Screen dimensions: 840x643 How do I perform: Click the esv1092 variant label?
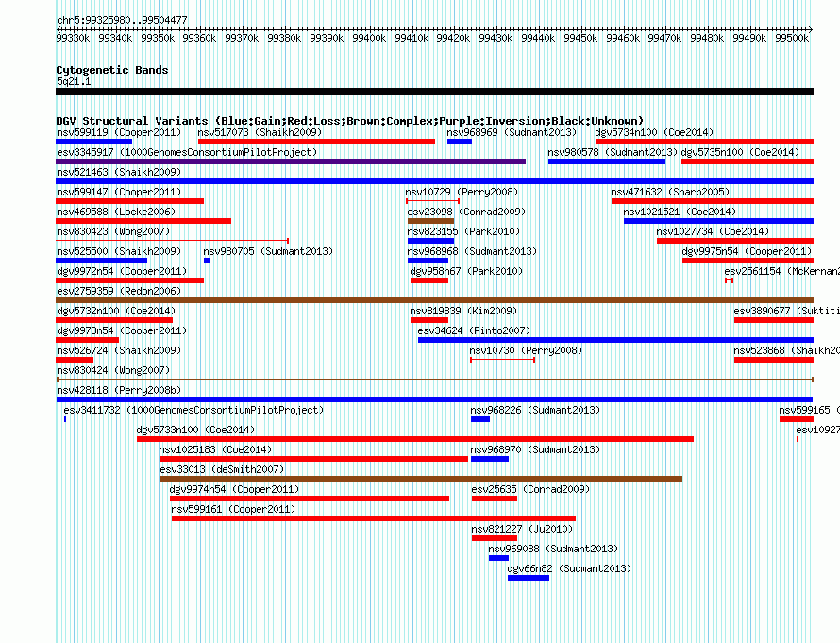[817, 430]
